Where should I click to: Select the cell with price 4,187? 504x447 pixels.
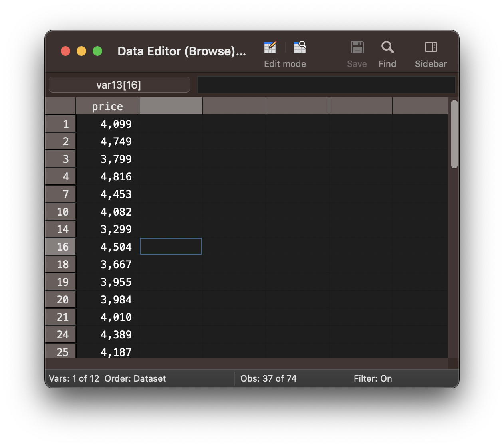(108, 352)
